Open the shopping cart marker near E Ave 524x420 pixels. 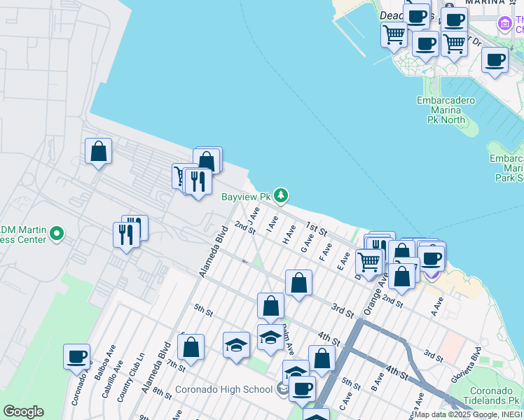(369, 262)
